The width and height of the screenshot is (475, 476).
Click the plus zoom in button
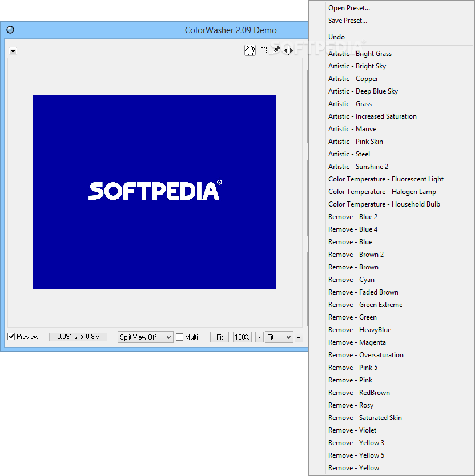tap(299, 337)
